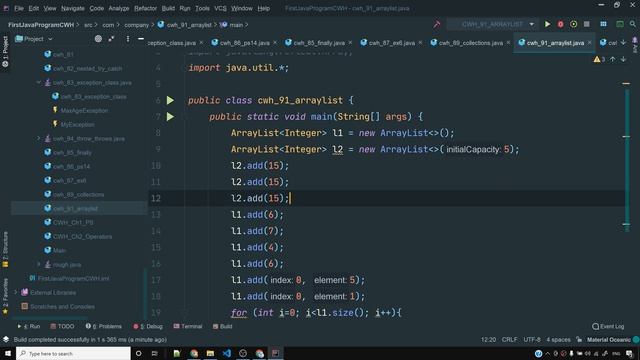
Task: Select FirstJavaProgramCWH.iml file
Action: pyautogui.click(x=73, y=278)
